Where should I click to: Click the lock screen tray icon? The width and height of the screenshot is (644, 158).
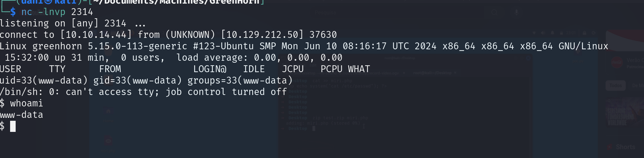(x=584, y=33)
